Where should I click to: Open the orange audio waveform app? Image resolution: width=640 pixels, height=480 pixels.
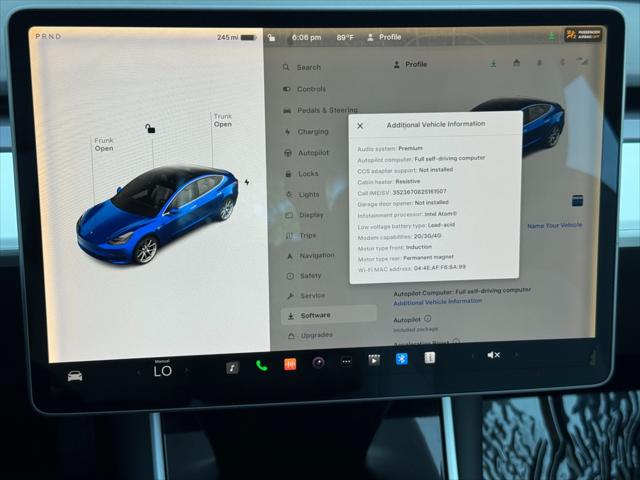290,364
